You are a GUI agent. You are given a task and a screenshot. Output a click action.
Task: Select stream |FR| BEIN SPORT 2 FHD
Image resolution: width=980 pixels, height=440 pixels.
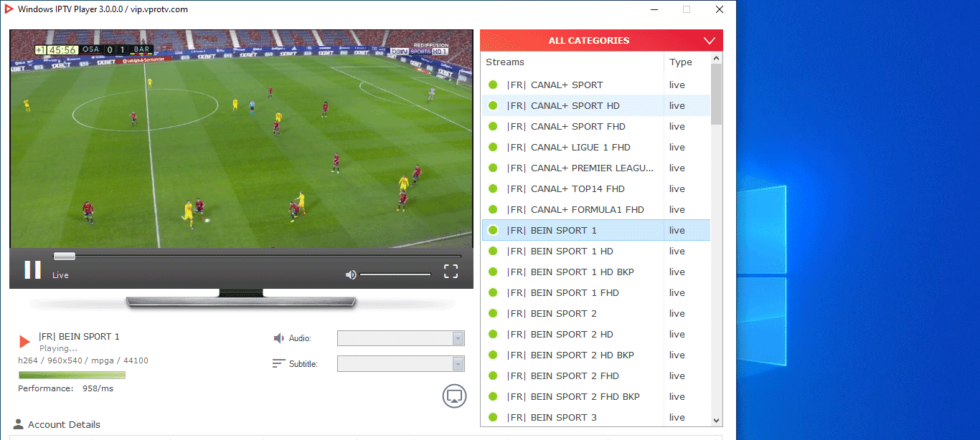pos(595,376)
